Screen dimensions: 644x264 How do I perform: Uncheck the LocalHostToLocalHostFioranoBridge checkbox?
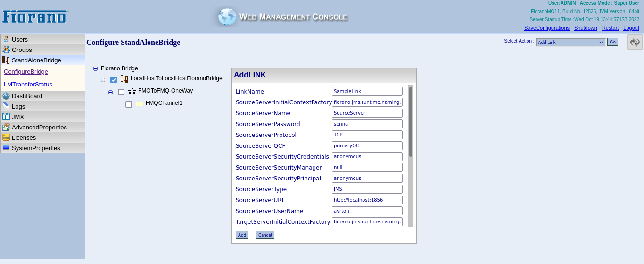pyautogui.click(x=114, y=80)
